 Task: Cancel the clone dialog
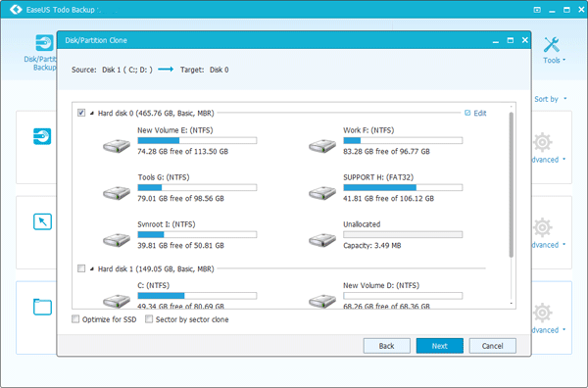pos(492,346)
